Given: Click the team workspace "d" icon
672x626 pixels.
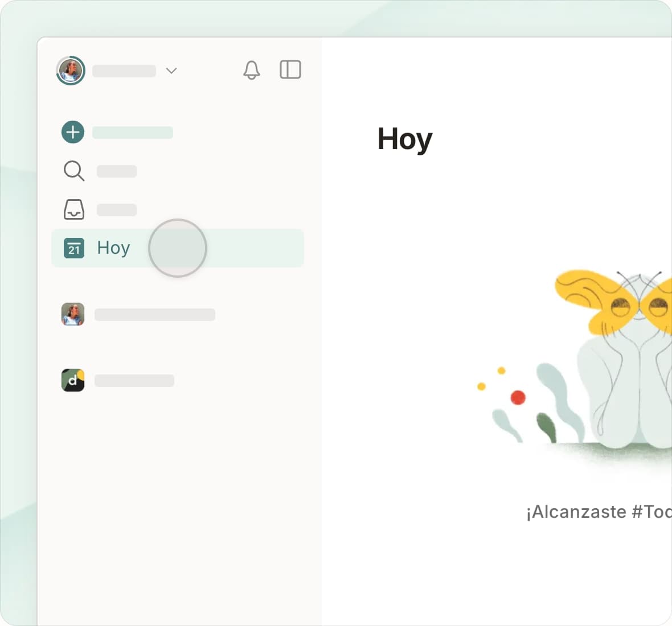Looking at the screenshot, I should [73, 380].
